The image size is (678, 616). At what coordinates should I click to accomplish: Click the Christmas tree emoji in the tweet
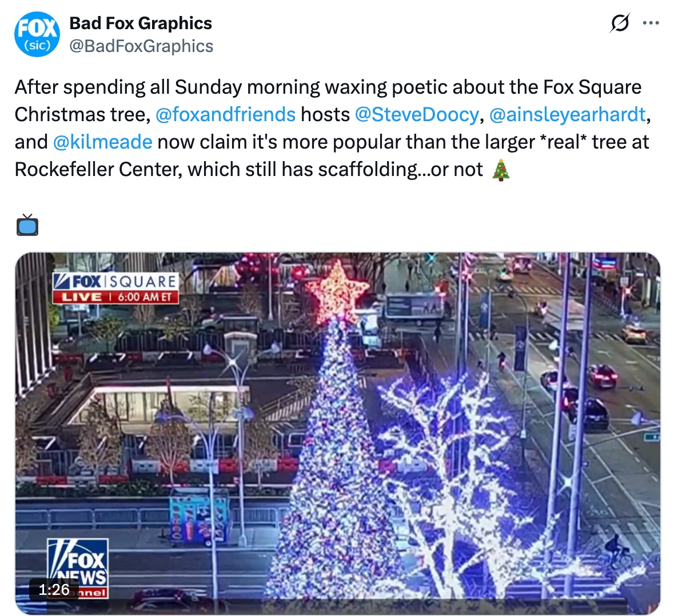coord(501,170)
